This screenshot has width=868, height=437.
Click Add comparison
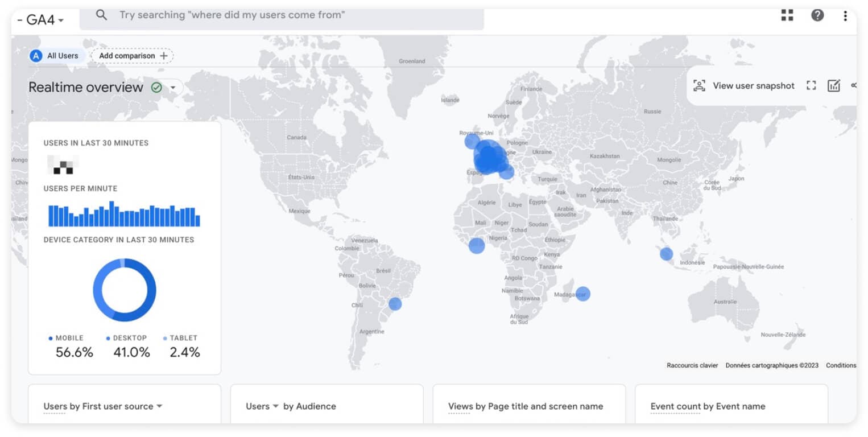coord(131,55)
